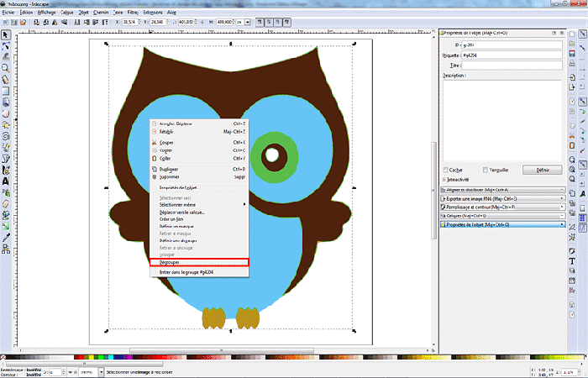Select the Rectangle drawing tool
Viewport: 588px width, 378px height.
tap(6, 90)
